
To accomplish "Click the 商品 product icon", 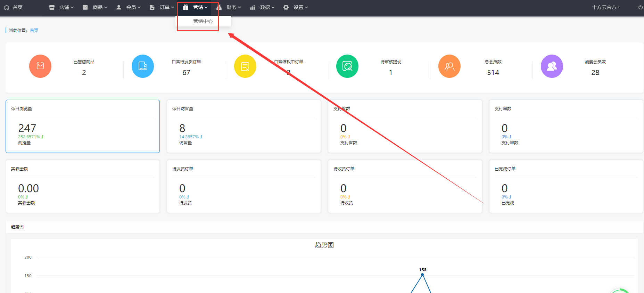I will (x=85, y=7).
